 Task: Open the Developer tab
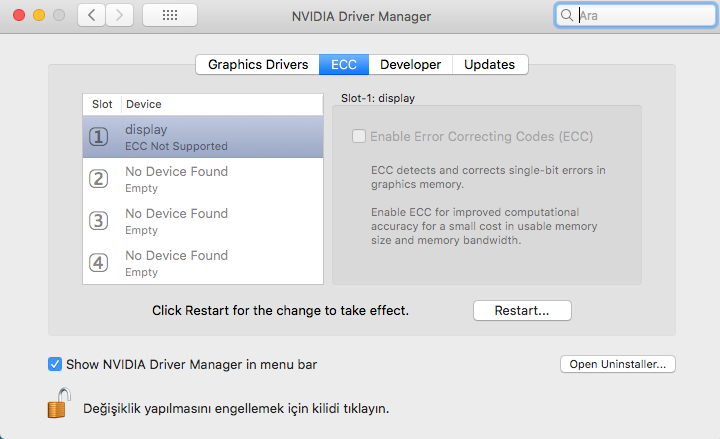pyautogui.click(x=410, y=64)
